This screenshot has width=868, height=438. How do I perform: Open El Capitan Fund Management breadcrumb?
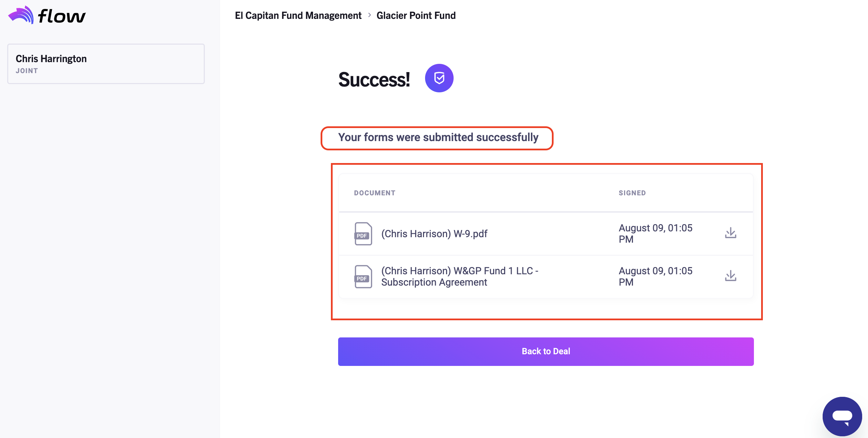[298, 15]
